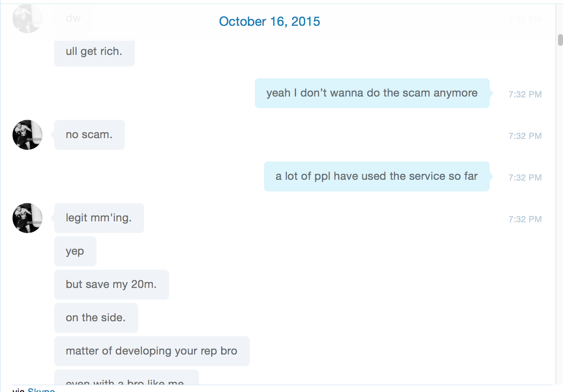563x392 pixels.
Task: Click the partially visible "even with a bro like me" bubble
Action: (x=127, y=377)
